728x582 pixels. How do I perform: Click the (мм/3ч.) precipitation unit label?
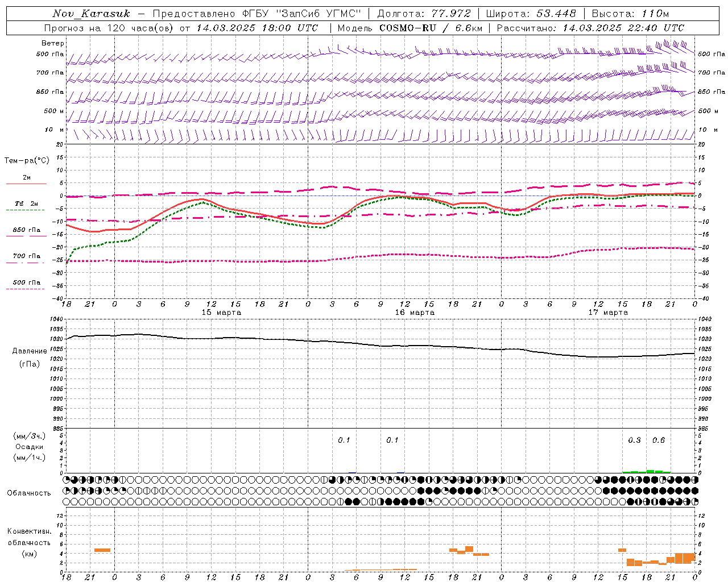[x=30, y=436]
